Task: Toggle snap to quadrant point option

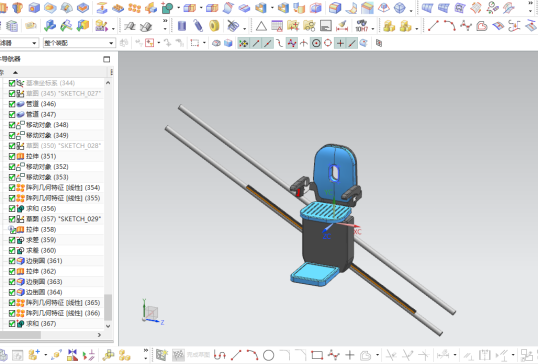Action: coord(328,43)
